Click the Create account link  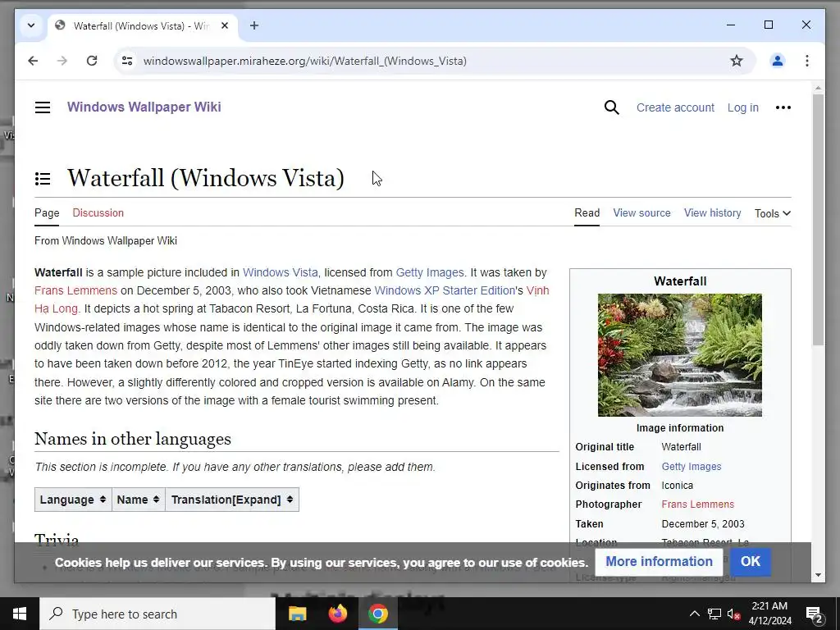click(675, 107)
